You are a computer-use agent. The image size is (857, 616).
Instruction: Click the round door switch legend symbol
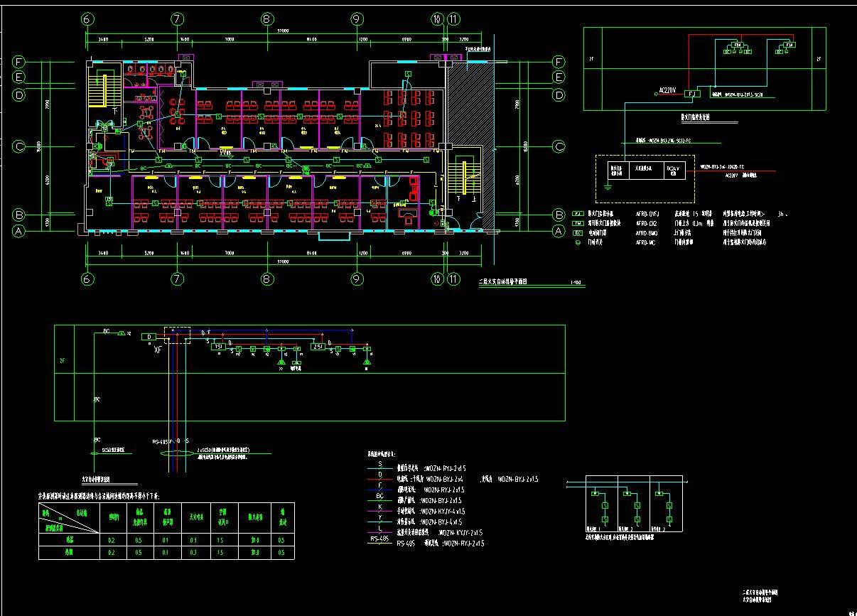click(578, 242)
